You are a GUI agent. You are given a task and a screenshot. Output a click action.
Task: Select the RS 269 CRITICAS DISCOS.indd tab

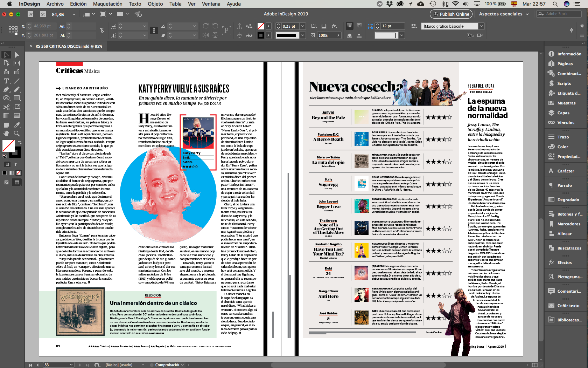click(69, 46)
